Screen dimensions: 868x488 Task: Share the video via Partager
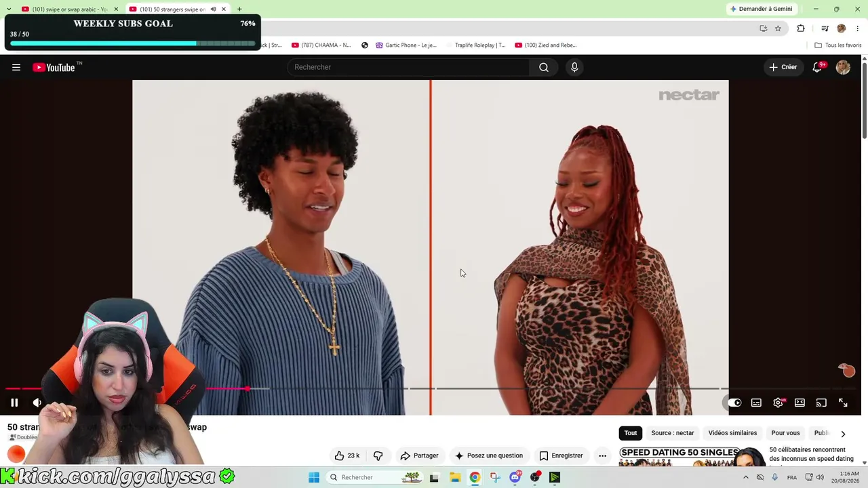point(419,455)
